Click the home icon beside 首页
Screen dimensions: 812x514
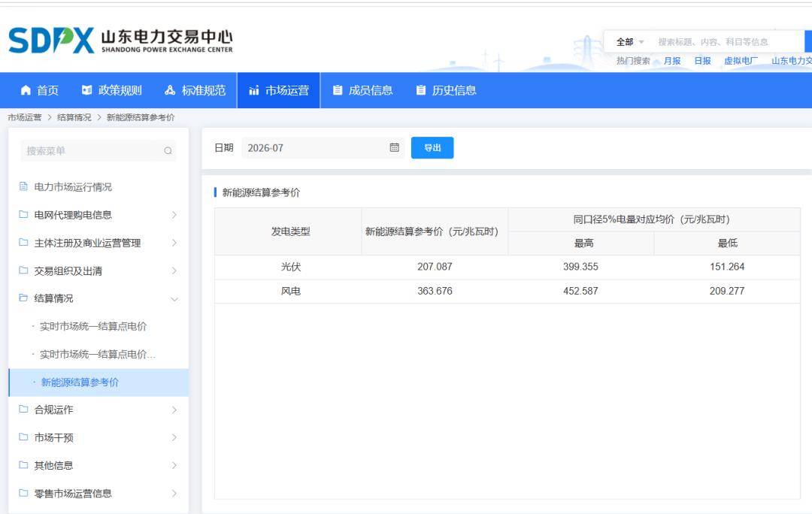tap(26, 91)
